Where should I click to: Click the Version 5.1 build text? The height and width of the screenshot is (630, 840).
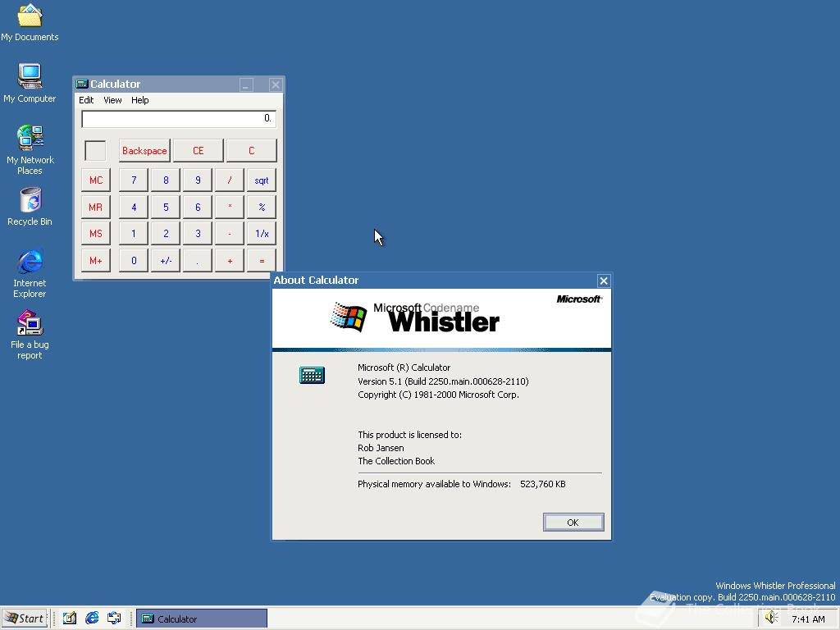point(443,381)
